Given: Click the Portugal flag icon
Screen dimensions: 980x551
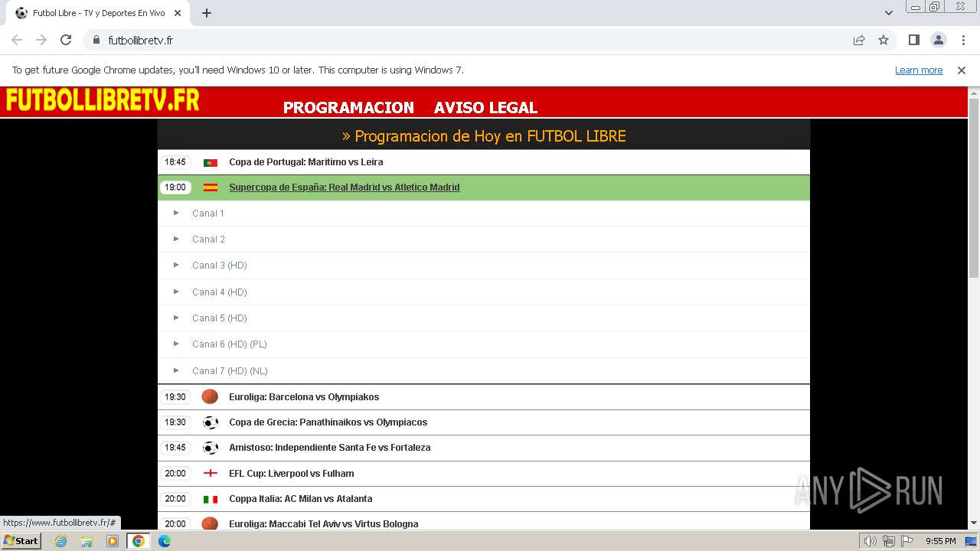Looking at the screenshot, I should click(211, 162).
